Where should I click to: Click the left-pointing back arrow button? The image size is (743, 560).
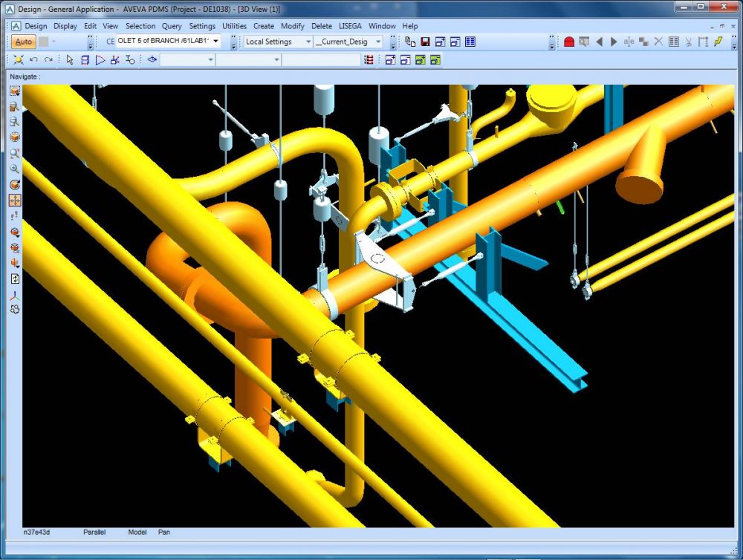599,42
